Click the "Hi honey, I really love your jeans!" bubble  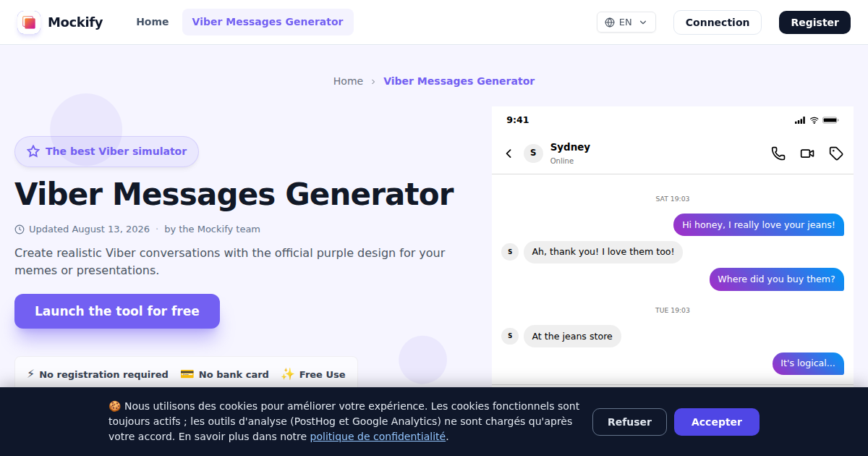coord(759,224)
